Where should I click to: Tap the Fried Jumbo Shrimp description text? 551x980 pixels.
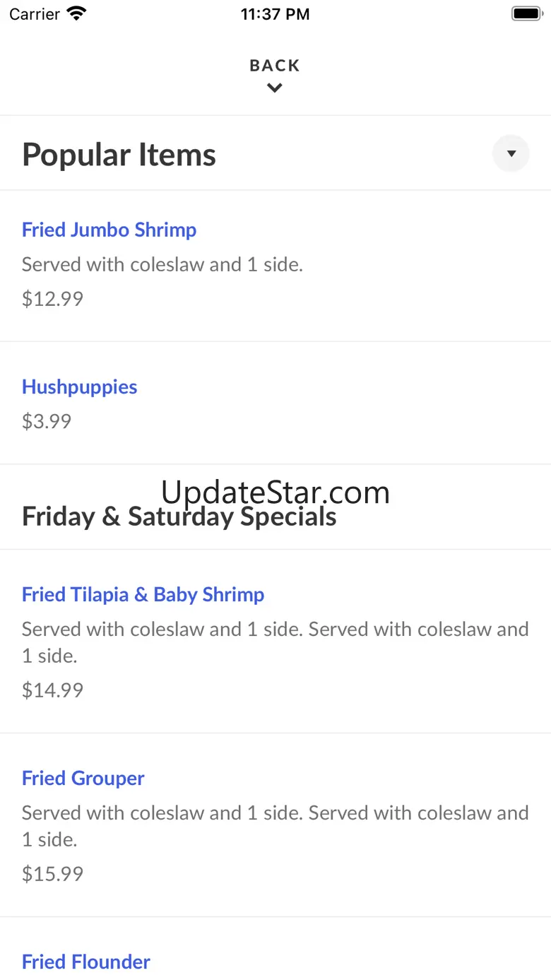pos(162,264)
